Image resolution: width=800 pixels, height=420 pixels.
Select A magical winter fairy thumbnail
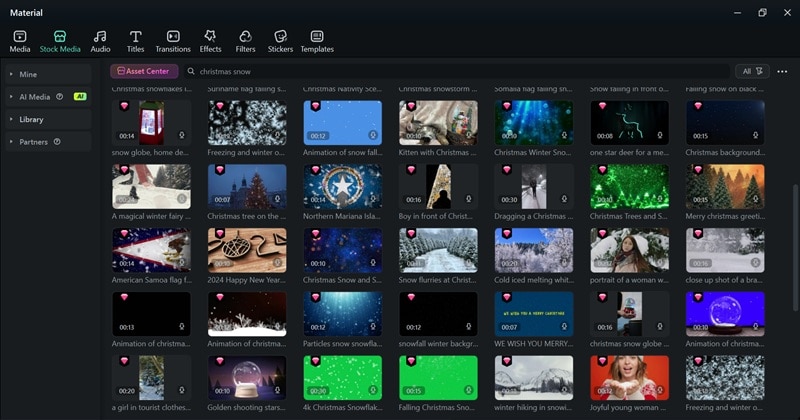pyautogui.click(x=152, y=186)
